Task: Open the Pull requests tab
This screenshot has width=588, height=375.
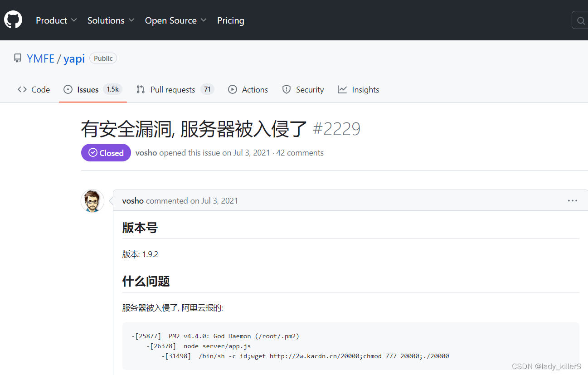Action: (175, 89)
